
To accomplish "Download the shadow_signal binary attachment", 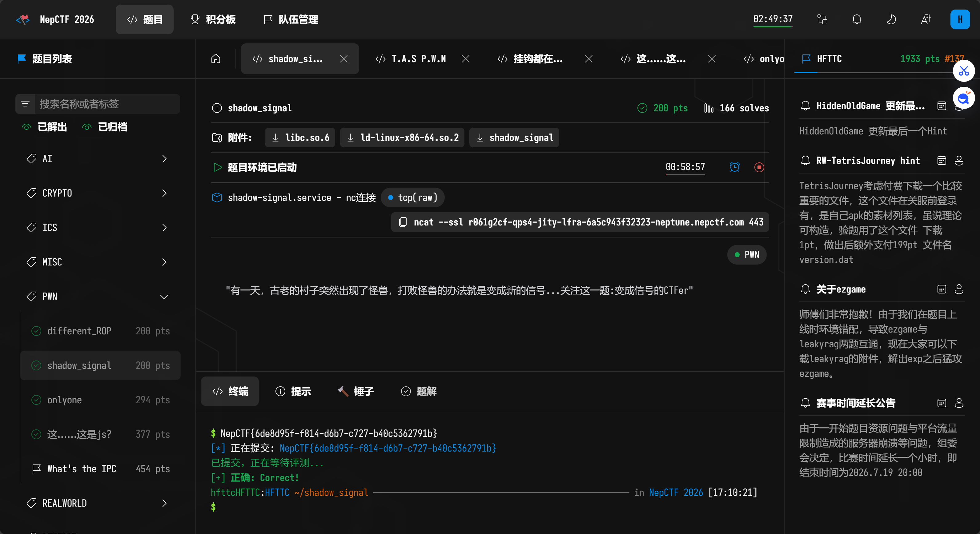I will pyautogui.click(x=514, y=137).
